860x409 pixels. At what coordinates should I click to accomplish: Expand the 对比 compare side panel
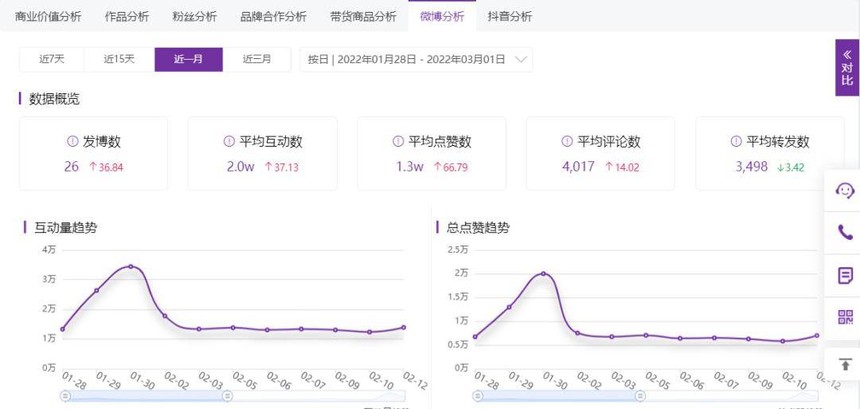point(847,67)
